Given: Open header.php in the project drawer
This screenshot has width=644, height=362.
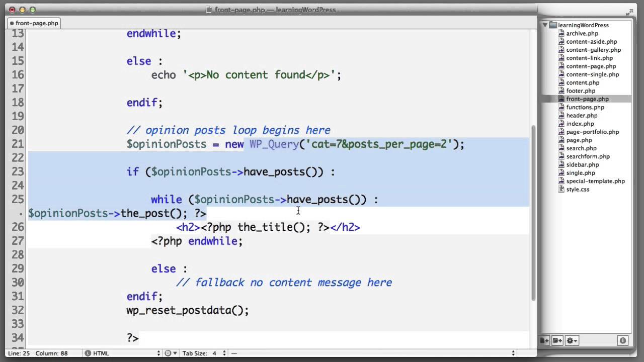Looking at the screenshot, I should coord(582,116).
